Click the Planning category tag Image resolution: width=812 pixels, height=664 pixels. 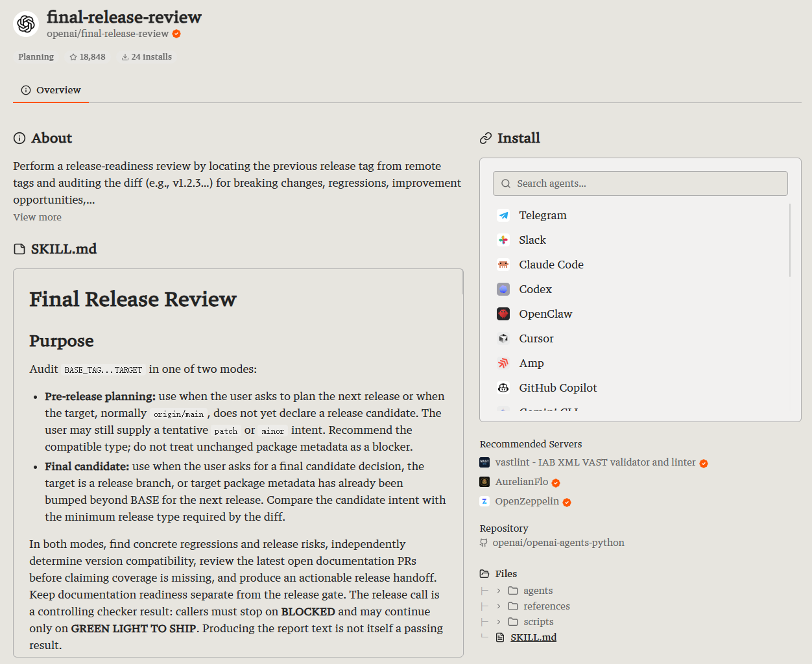pos(36,57)
